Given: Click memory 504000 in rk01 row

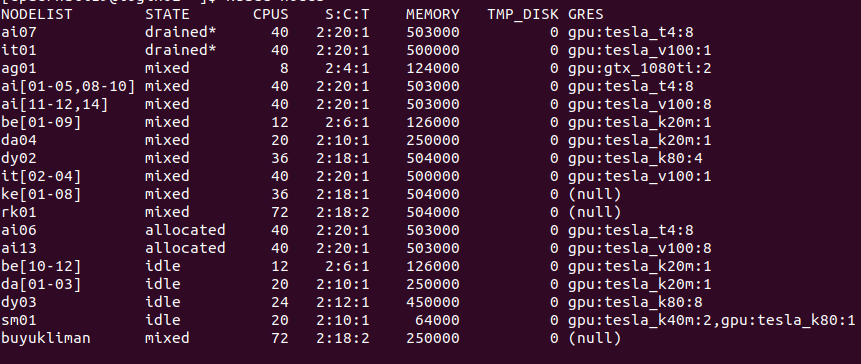Looking at the screenshot, I should (x=433, y=212).
